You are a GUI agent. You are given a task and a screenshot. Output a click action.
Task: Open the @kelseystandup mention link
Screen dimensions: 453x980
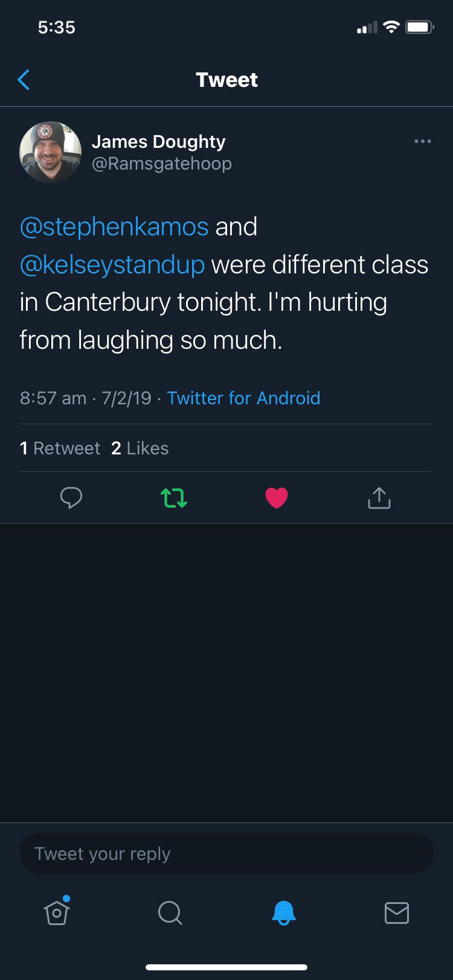coord(112,265)
